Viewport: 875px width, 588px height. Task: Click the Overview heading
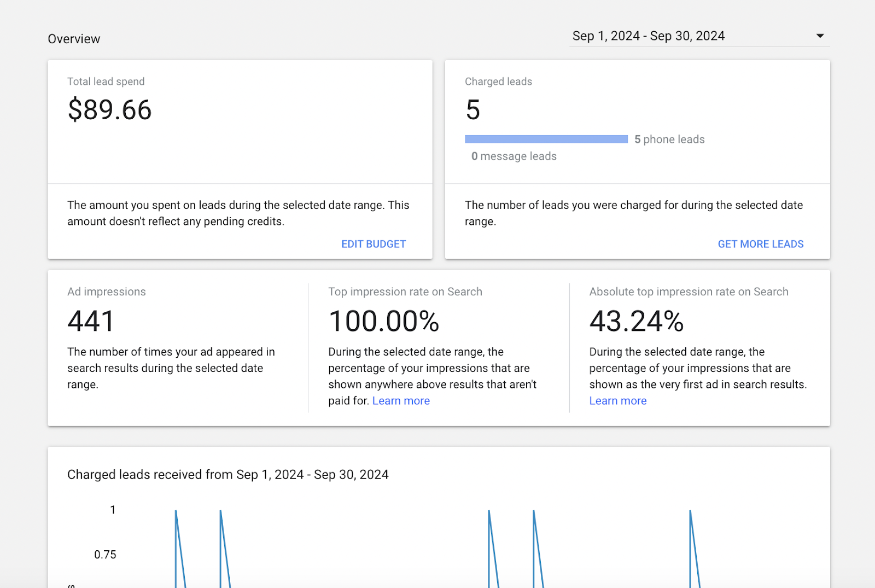click(x=74, y=39)
